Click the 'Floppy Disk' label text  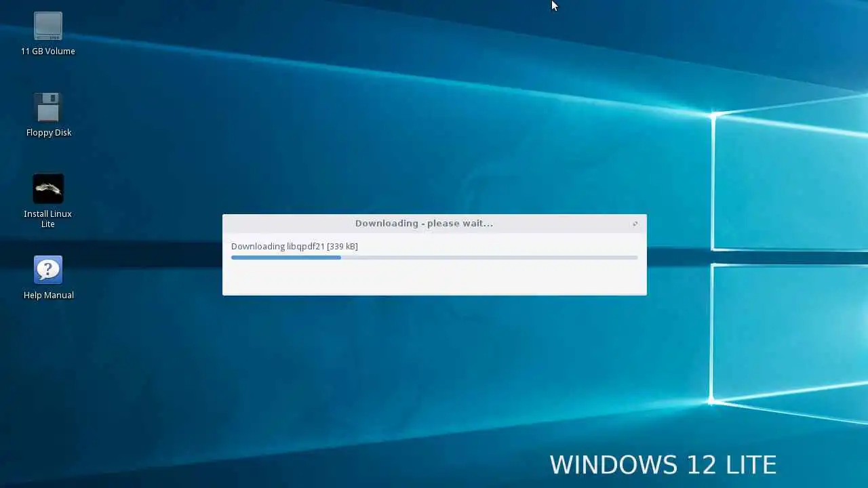tap(49, 133)
